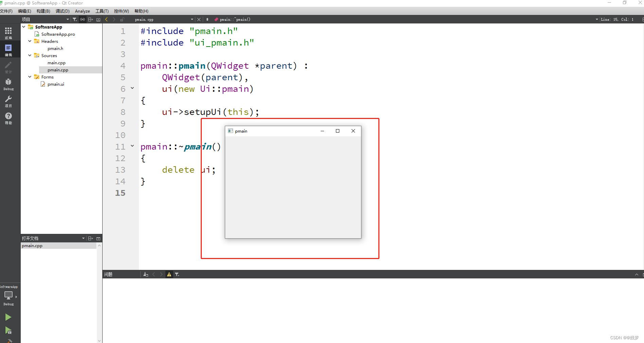Close the pmain popup window
The height and width of the screenshot is (343, 644).
[x=353, y=131]
